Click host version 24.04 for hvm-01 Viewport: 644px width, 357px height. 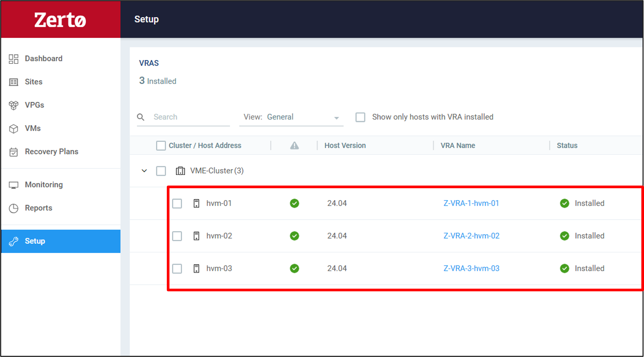337,203
